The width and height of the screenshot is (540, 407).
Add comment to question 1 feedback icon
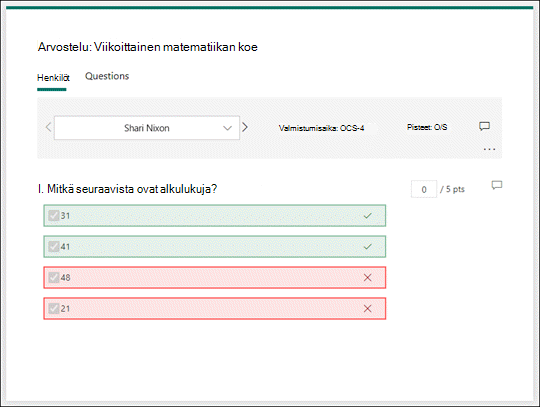click(497, 185)
